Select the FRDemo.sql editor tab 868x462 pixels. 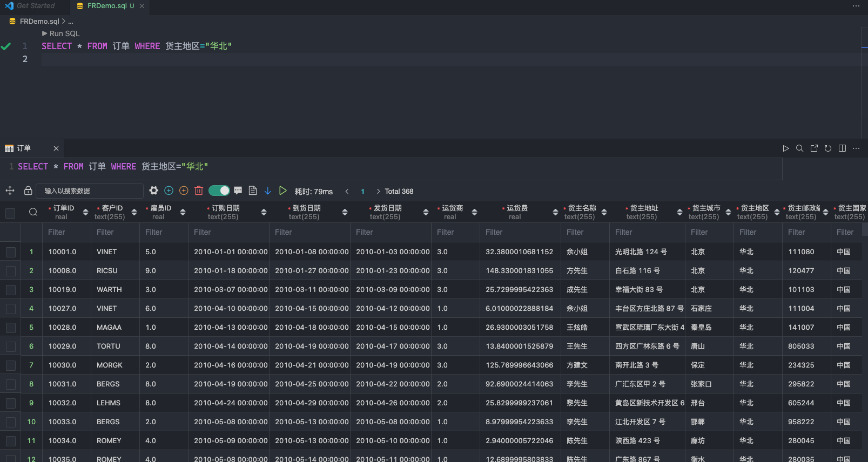point(106,5)
